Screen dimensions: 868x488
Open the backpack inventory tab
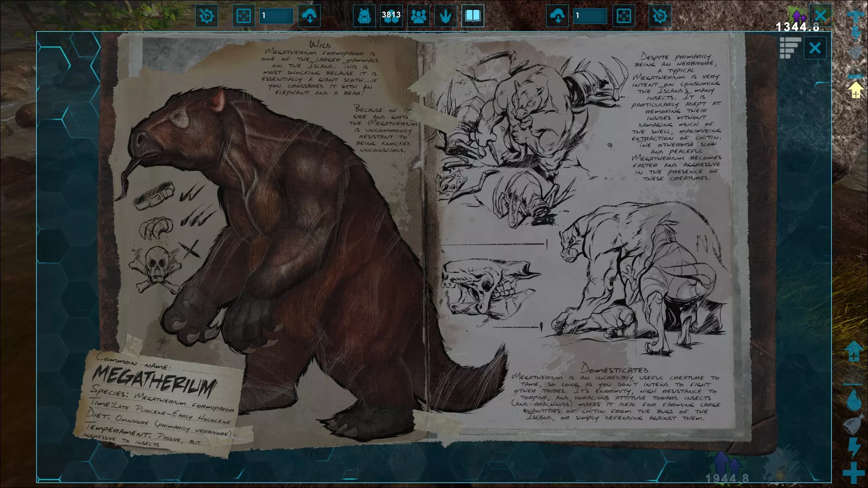[x=364, y=16]
